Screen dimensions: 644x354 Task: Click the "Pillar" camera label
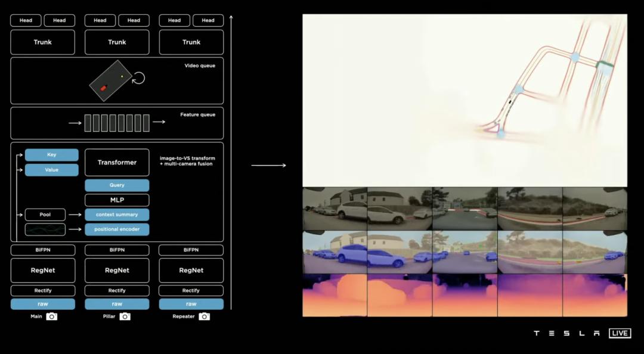coord(109,316)
